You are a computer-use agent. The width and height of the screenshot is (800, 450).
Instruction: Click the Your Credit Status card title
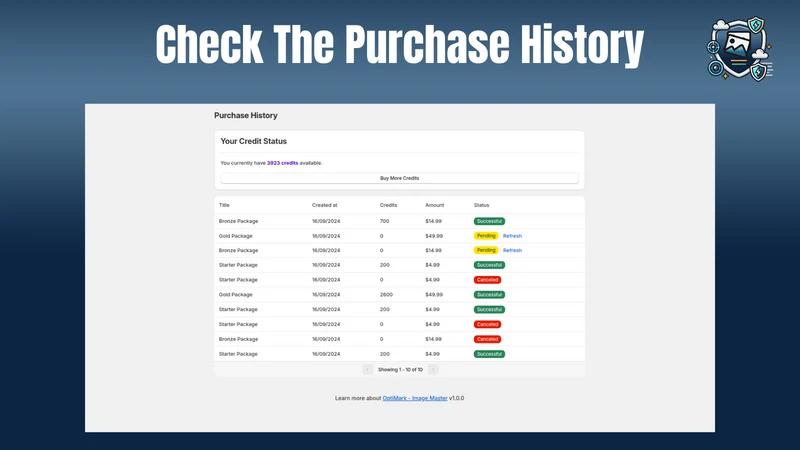(x=254, y=141)
